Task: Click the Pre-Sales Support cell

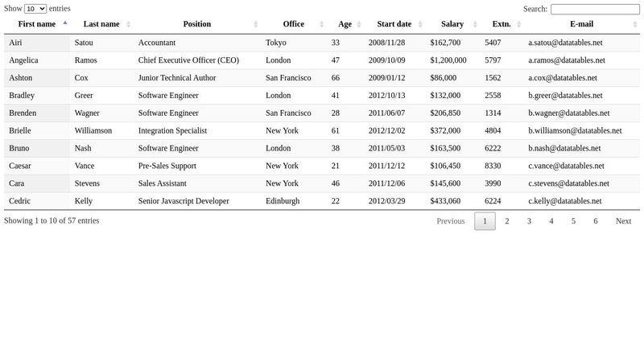Action: coord(197,167)
